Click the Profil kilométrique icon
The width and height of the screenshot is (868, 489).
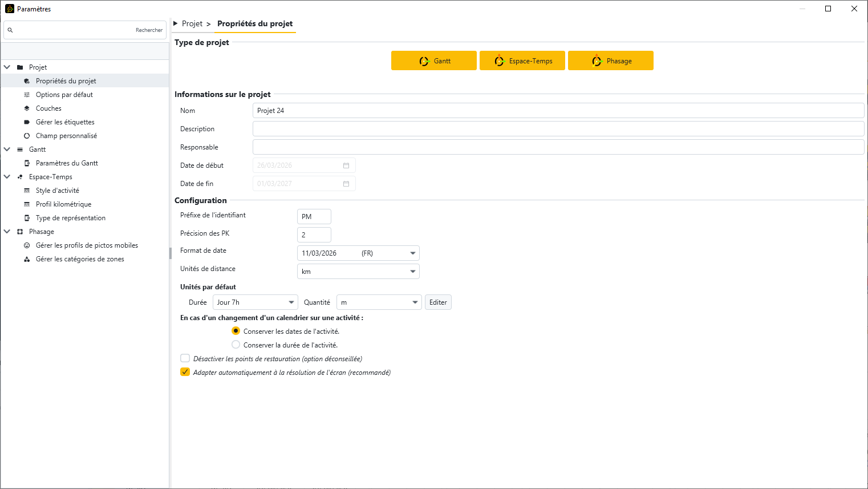(27, 204)
